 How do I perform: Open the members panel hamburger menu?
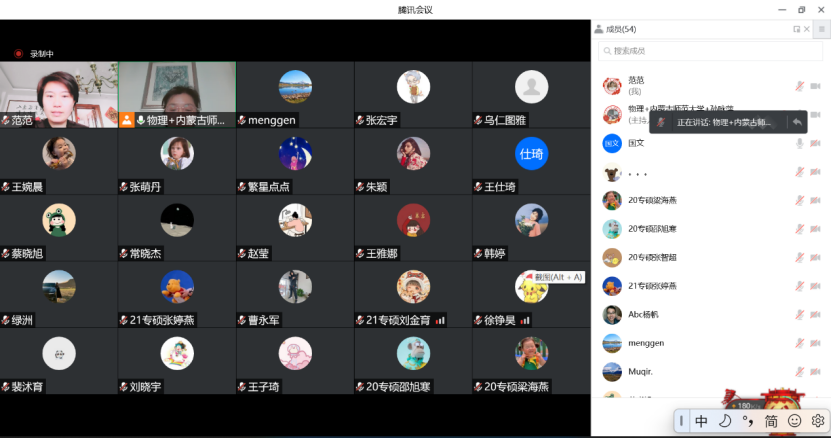click(821, 30)
